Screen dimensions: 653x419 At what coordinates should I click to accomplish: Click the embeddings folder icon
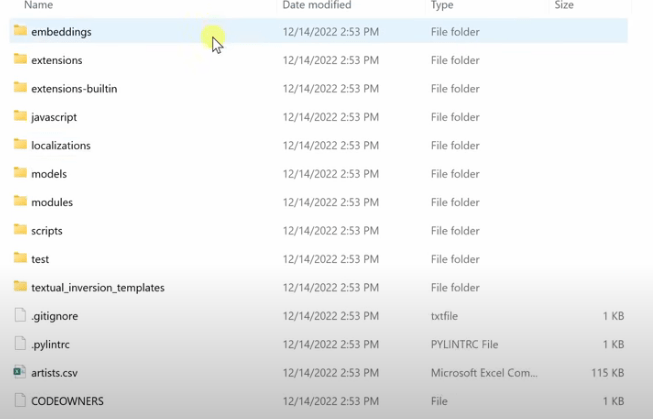click(20, 31)
